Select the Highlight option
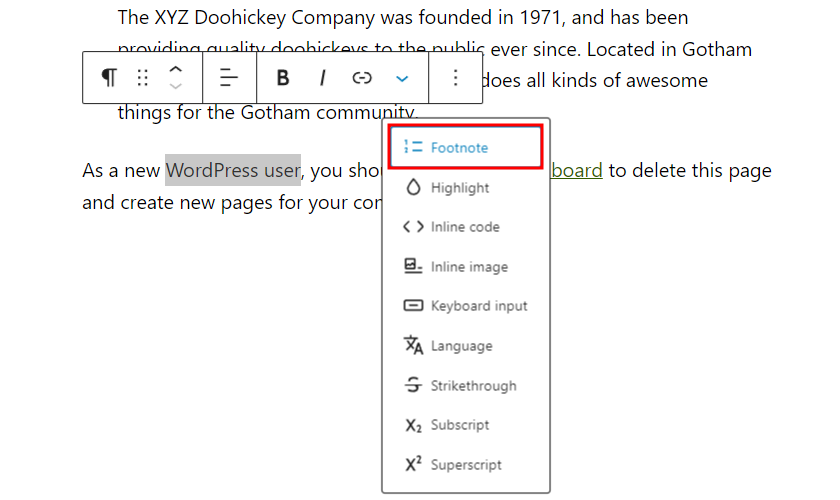 coord(466,188)
